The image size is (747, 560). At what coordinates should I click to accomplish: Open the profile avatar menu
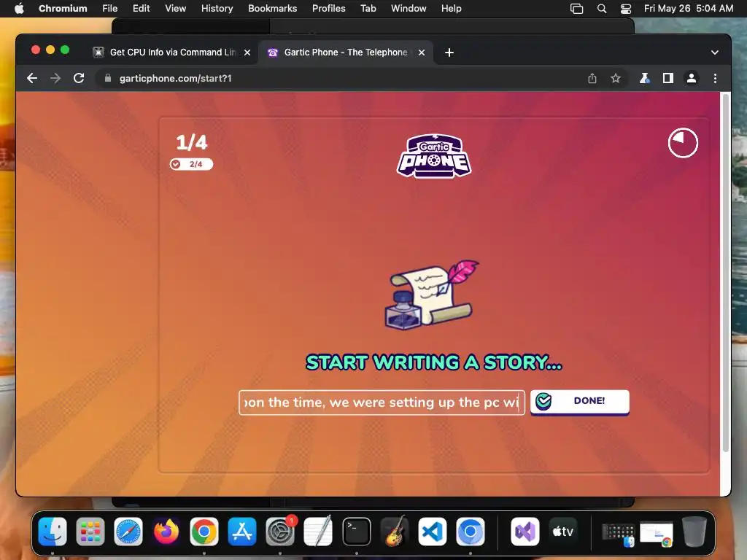coord(692,78)
